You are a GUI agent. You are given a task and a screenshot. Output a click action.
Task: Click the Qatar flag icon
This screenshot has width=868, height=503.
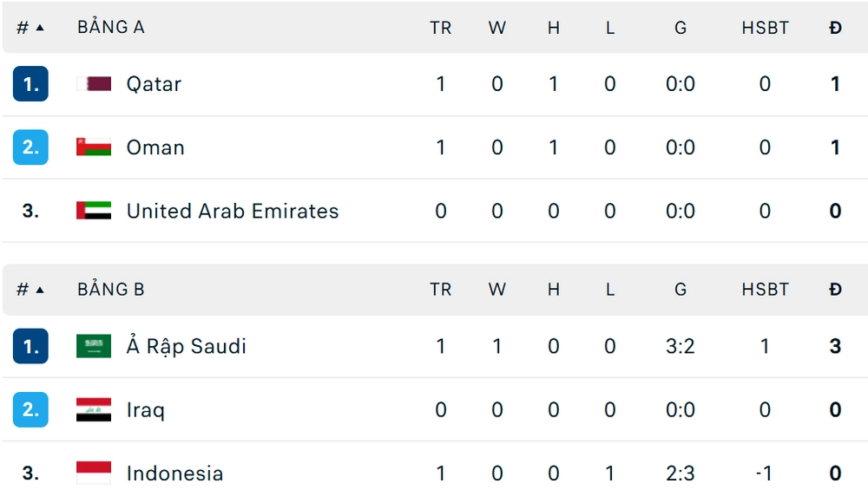coord(94,84)
